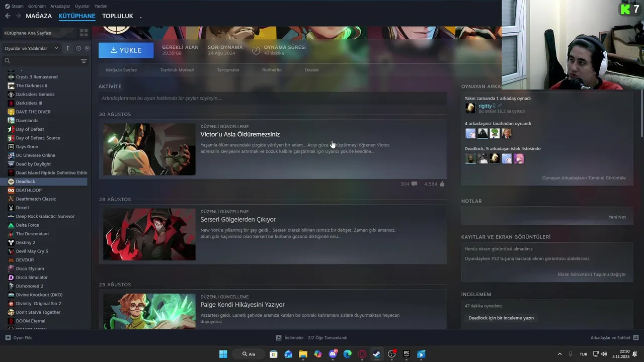This screenshot has width=644, height=362.
Task: Click Oyun Ekle at bottom left
Action: [x=19, y=338]
